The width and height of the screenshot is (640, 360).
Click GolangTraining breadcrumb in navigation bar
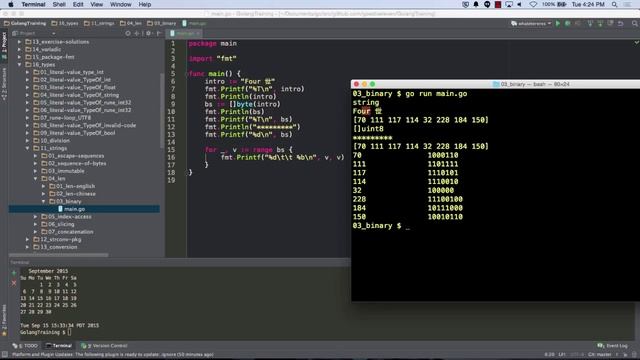coord(25,24)
